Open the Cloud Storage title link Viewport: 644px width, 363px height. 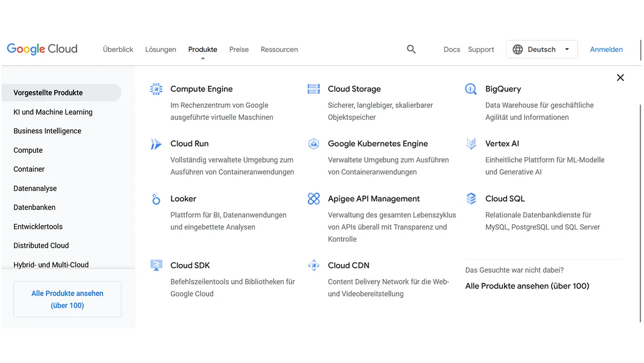[354, 89]
